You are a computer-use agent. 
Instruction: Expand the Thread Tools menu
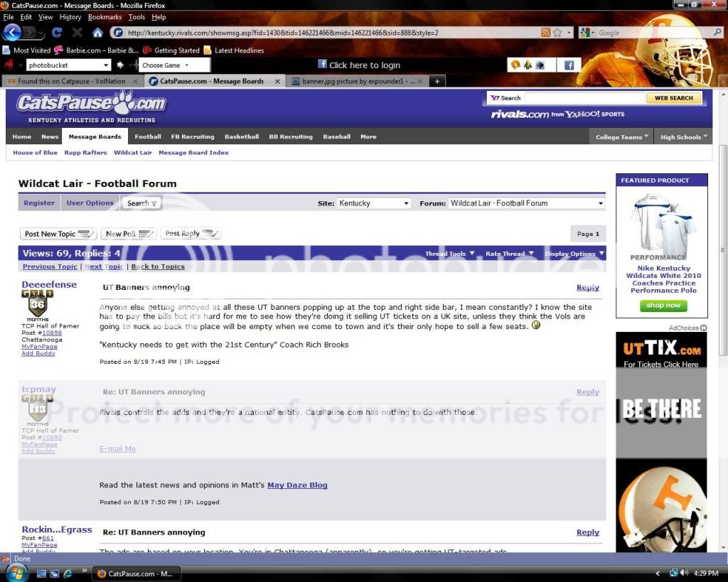click(449, 254)
